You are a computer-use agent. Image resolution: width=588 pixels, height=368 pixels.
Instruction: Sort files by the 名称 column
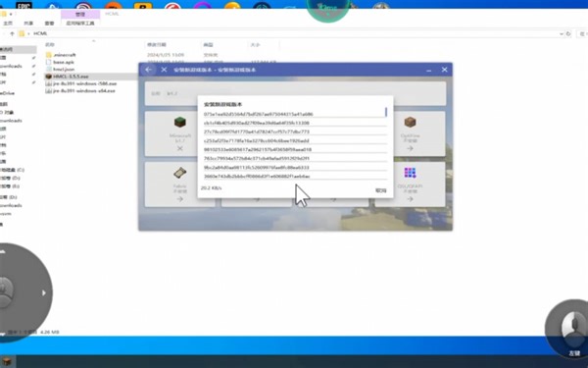coord(50,45)
